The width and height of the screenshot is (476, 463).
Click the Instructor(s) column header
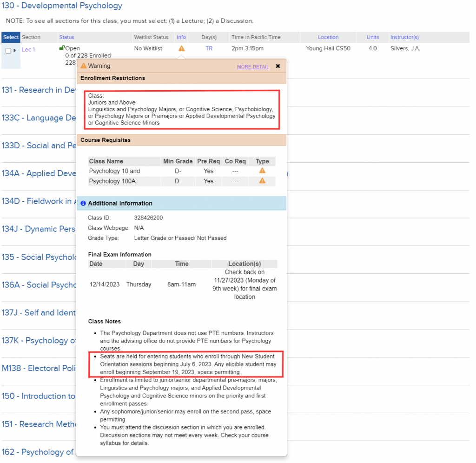(404, 37)
